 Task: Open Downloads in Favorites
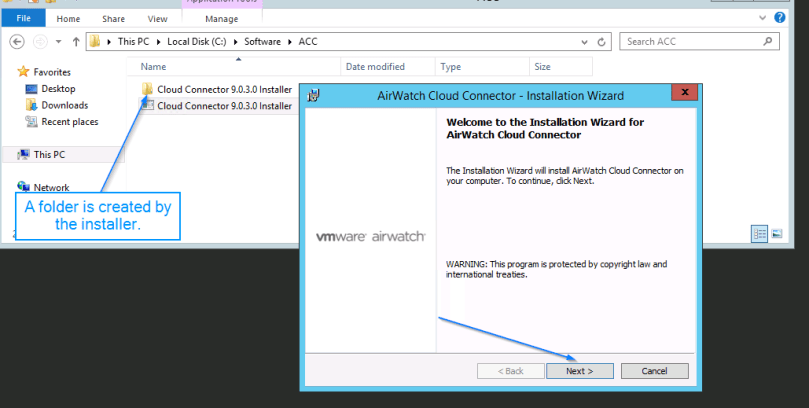[64, 105]
